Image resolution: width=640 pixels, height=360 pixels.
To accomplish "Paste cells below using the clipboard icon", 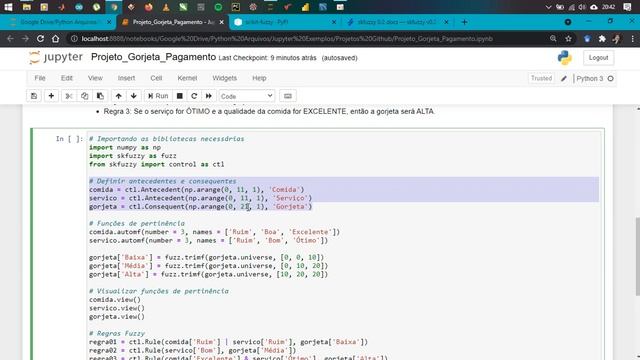I will pos(100,96).
